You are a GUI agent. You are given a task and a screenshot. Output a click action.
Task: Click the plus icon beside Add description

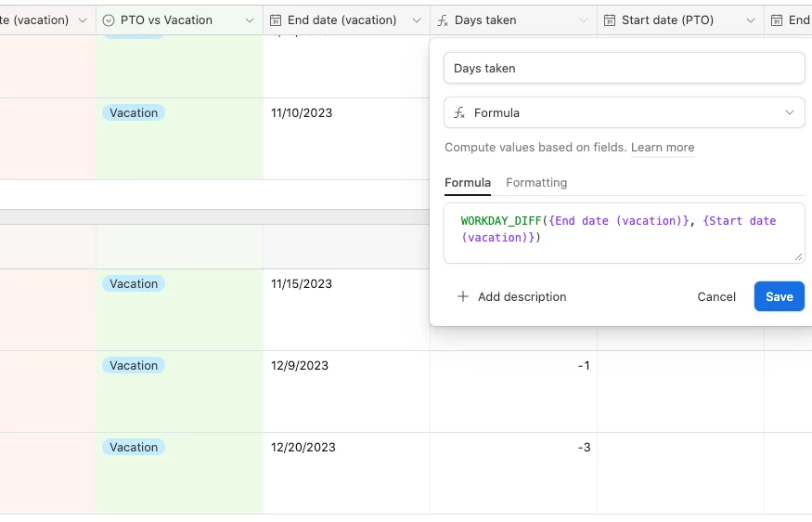click(x=462, y=297)
